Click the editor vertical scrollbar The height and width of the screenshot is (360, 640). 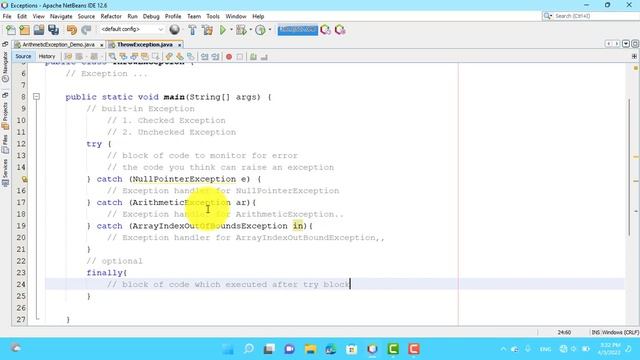[629, 167]
